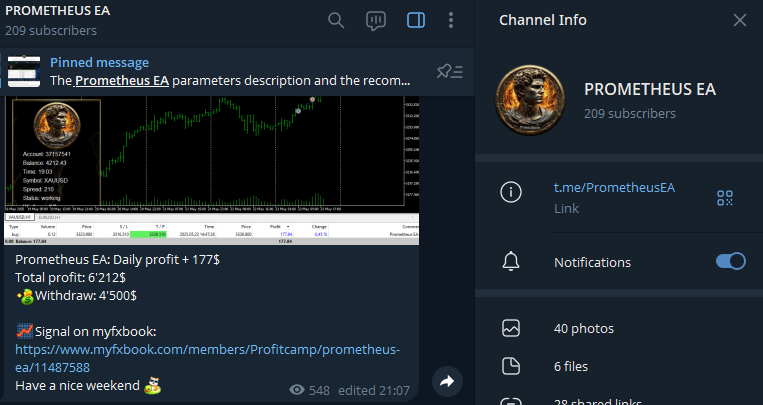Show the channel QR code
Image resolution: width=763 pixels, height=405 pixels.
pos(725,198)
